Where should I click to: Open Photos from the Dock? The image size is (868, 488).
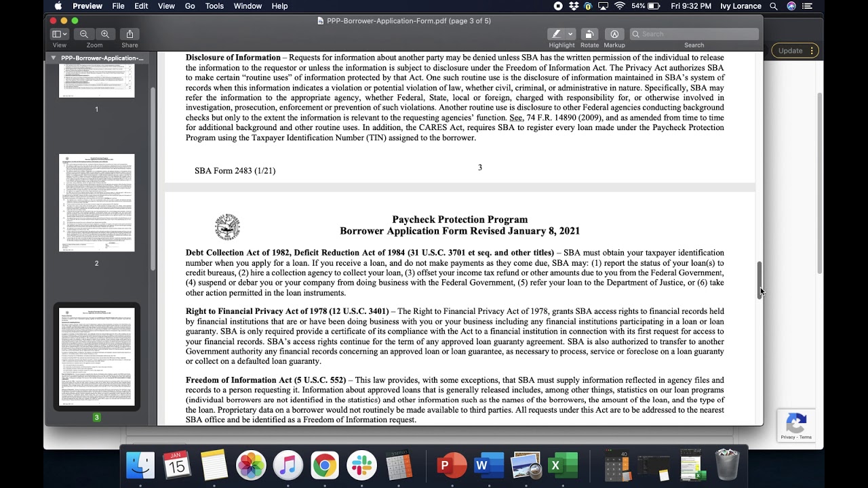pyautogui.click(x=251, y=466)
